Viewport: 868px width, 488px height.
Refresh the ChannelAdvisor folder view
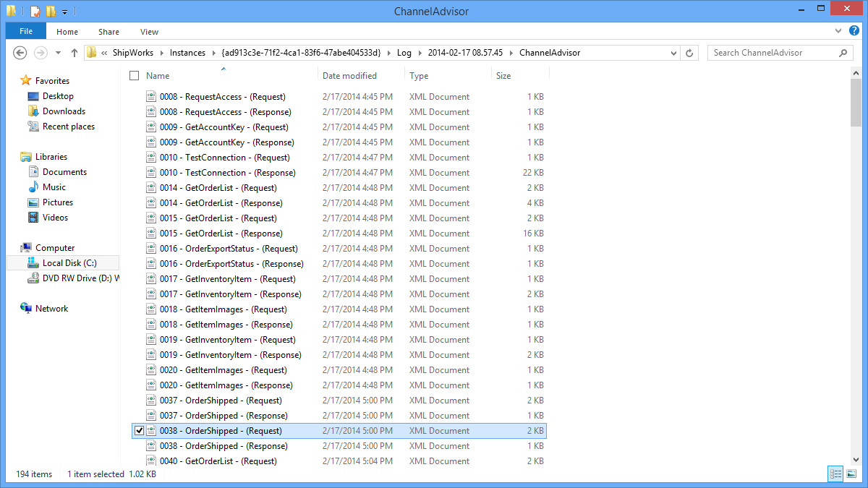point(689,53)
